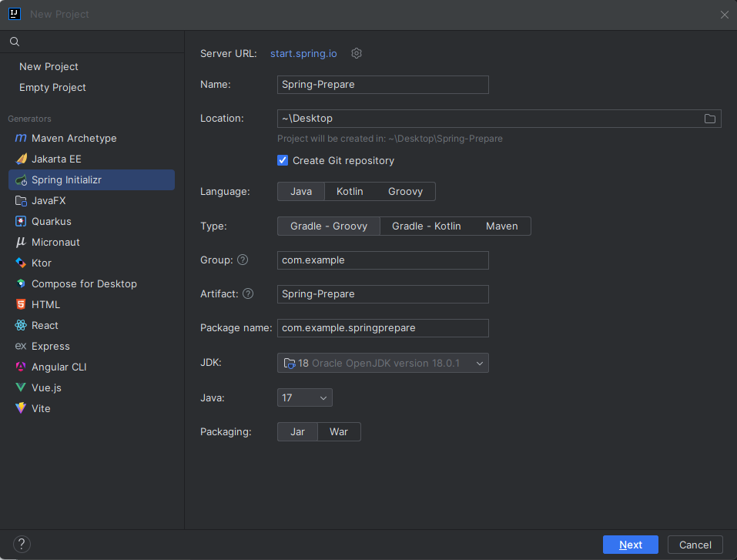Open the start.spring.io link

(303, 54)
